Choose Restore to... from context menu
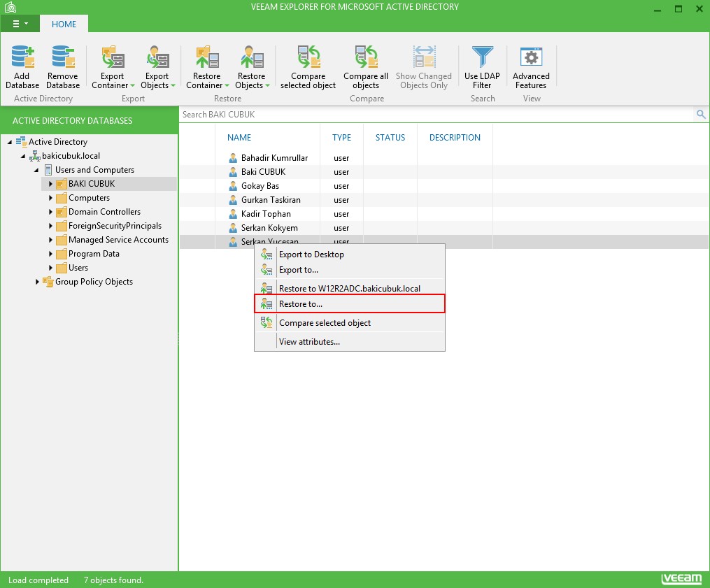This screenshot has width=710, height=588. coord(350,303)
